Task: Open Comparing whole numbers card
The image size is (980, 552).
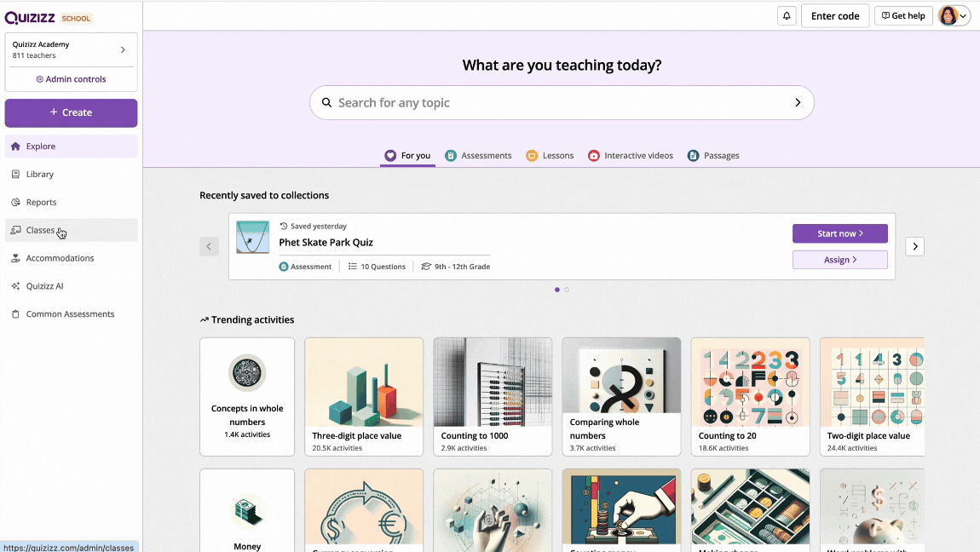Action: (x=621, y=396)
